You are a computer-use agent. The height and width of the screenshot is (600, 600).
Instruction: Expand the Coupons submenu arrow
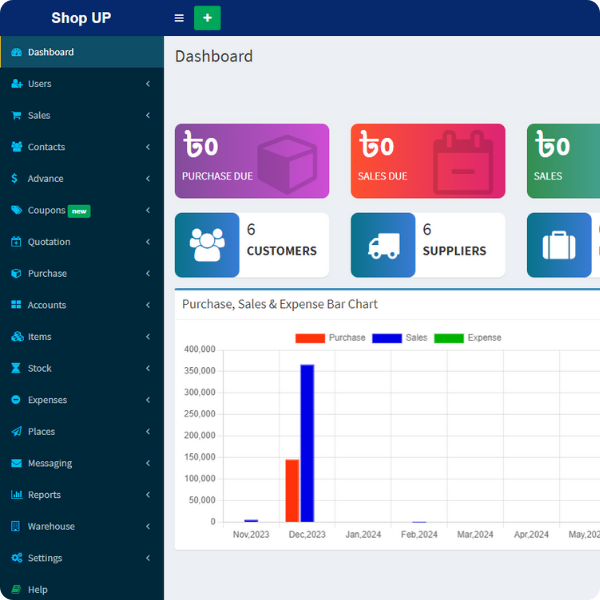tap(148, 211)
